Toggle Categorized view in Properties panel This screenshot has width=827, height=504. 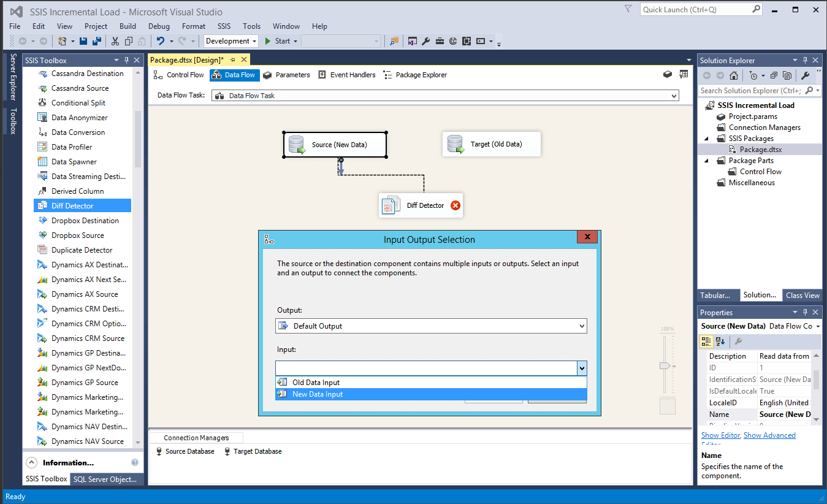[x=706, y=341]
